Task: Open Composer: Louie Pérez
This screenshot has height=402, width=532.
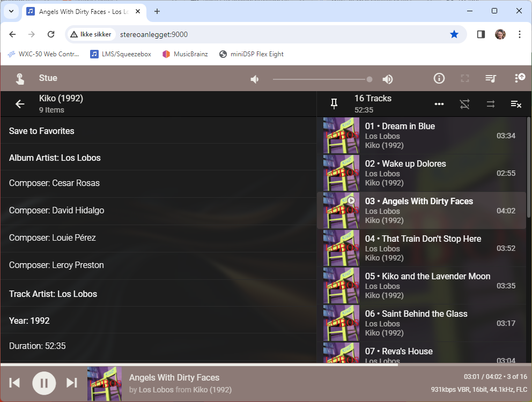Action: pos(158,237)
